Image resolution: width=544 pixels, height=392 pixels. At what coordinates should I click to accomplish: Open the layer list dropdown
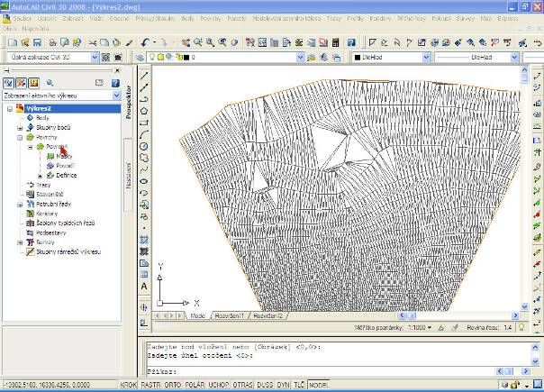click(301, 58)
